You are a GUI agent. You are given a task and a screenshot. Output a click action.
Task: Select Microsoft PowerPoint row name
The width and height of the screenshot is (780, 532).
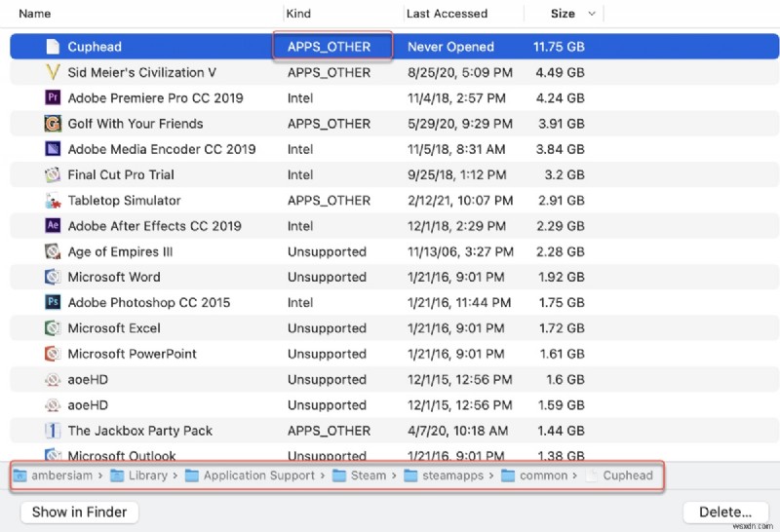pos(132,354)
